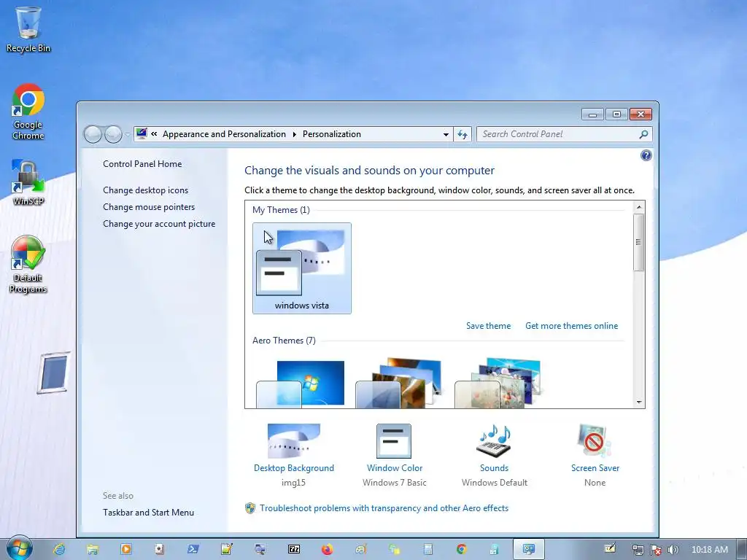Click the Show desktop button
The image size is (747, 560).
pyautogui.click(x=742, y=549)
